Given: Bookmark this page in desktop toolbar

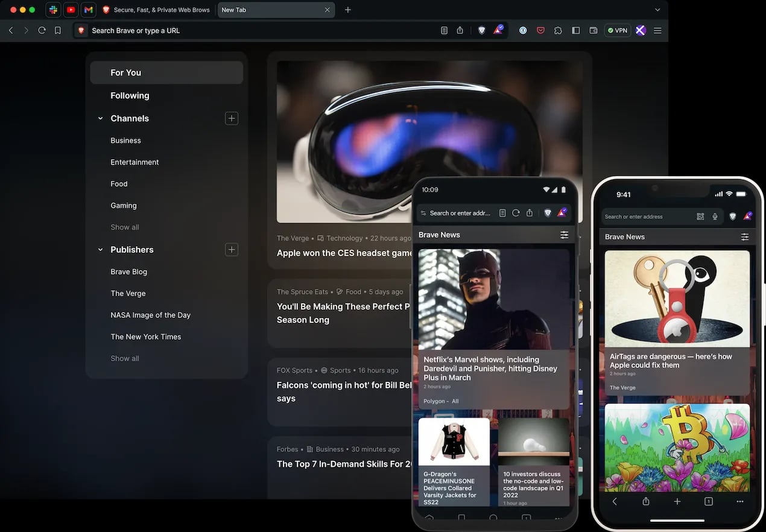Looking at the screenshot, I should click(x=58, y=30).
